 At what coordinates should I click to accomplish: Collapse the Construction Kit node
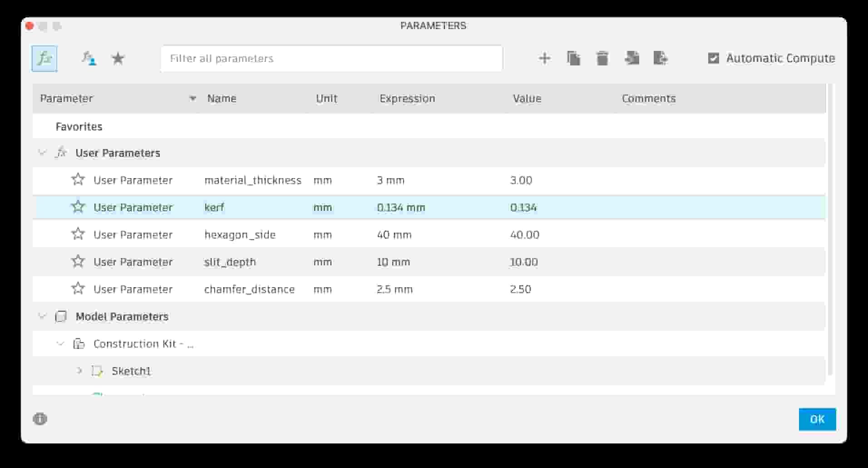[x=60, y=344]
